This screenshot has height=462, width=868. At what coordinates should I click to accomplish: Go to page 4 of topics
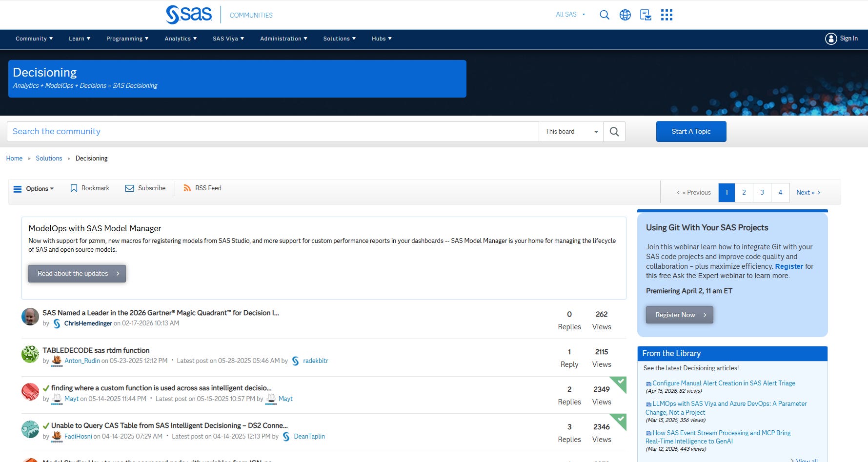(780, 193)
